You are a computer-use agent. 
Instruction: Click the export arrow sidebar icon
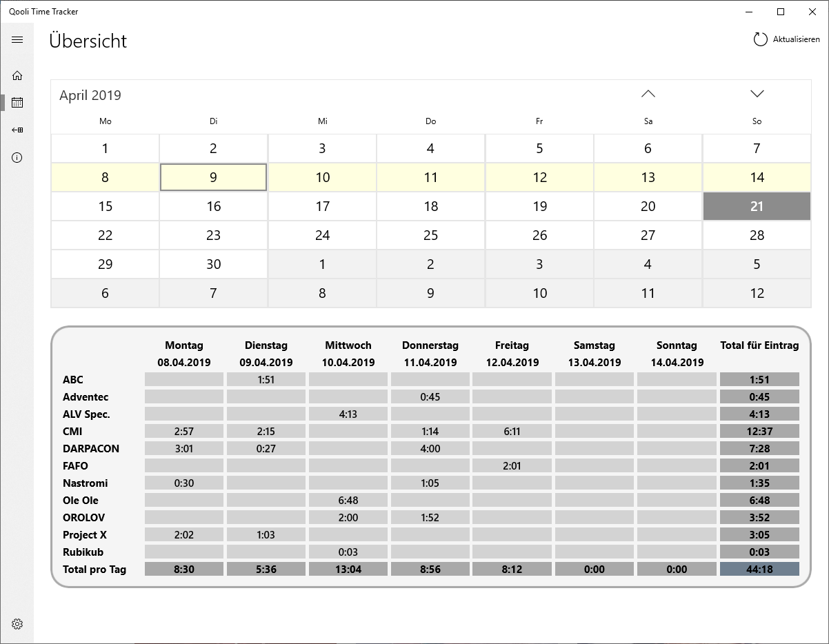[x=17, y=130]
